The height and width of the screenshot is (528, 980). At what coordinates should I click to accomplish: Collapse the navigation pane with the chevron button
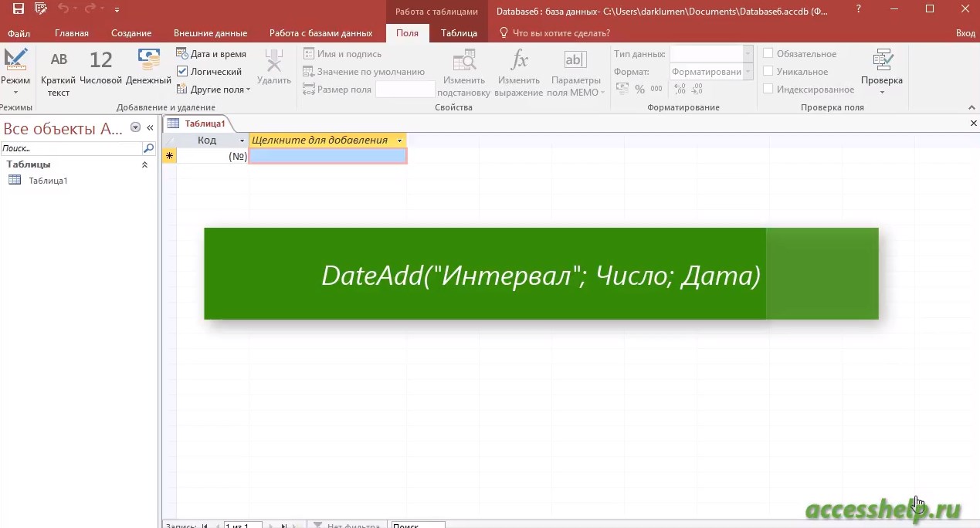150,128
